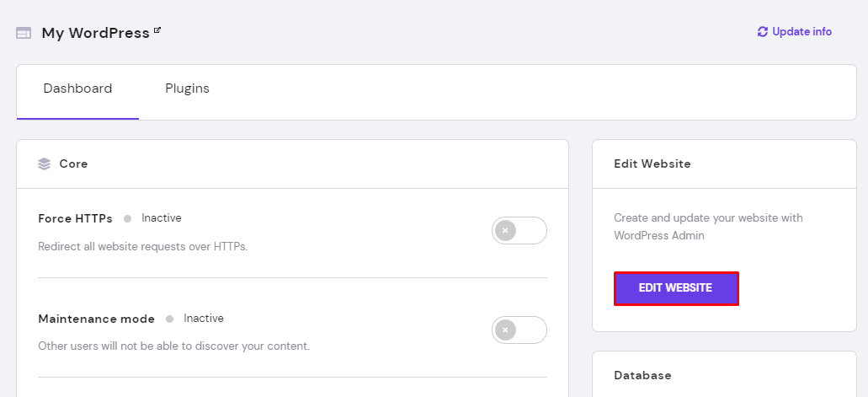868x397 pixels.
Task: Click the Update info link text
Action: click(801, 32)
